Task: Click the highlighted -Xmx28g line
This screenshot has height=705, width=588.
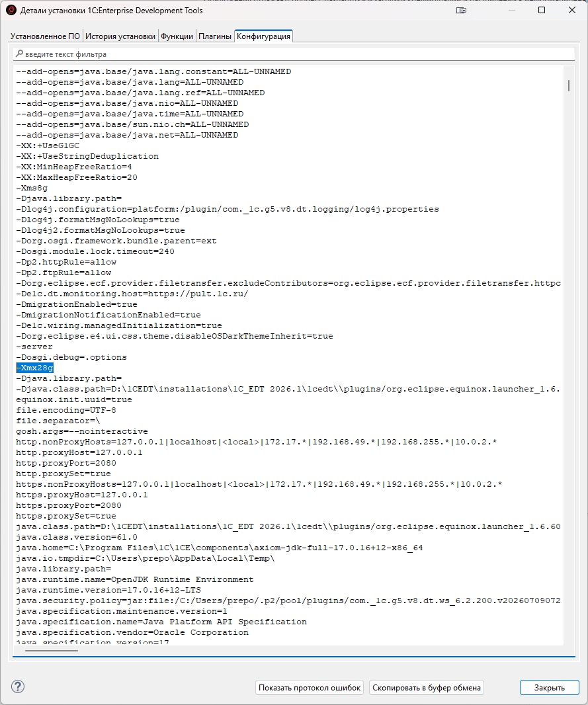Action: click(x=34, y=368)
